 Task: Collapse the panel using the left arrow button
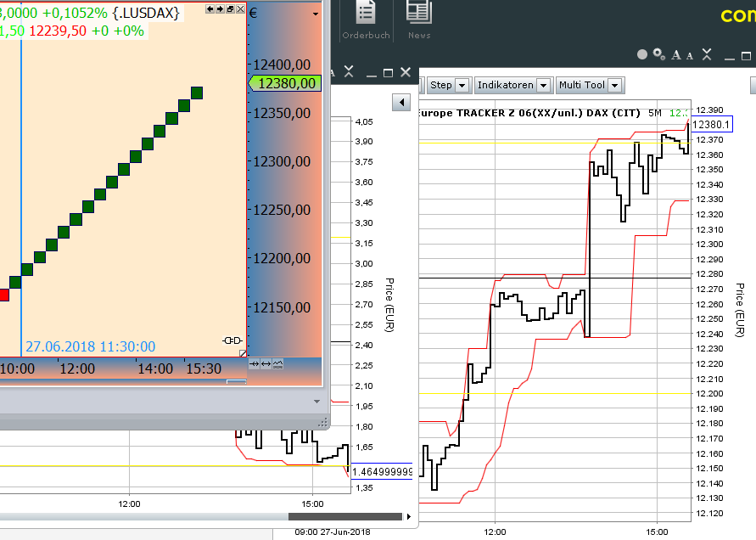click(x=400, y=102)
